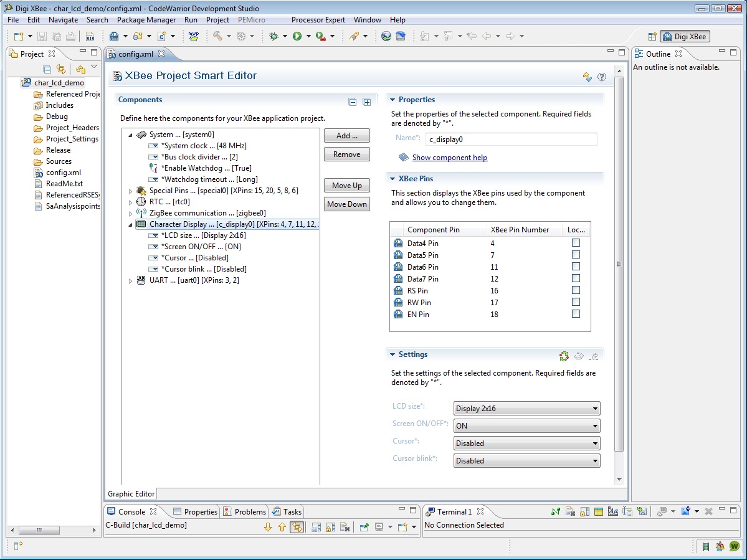Open the Processor Expert menu
This screenshot has height=560, width=747.
(318, 20)
